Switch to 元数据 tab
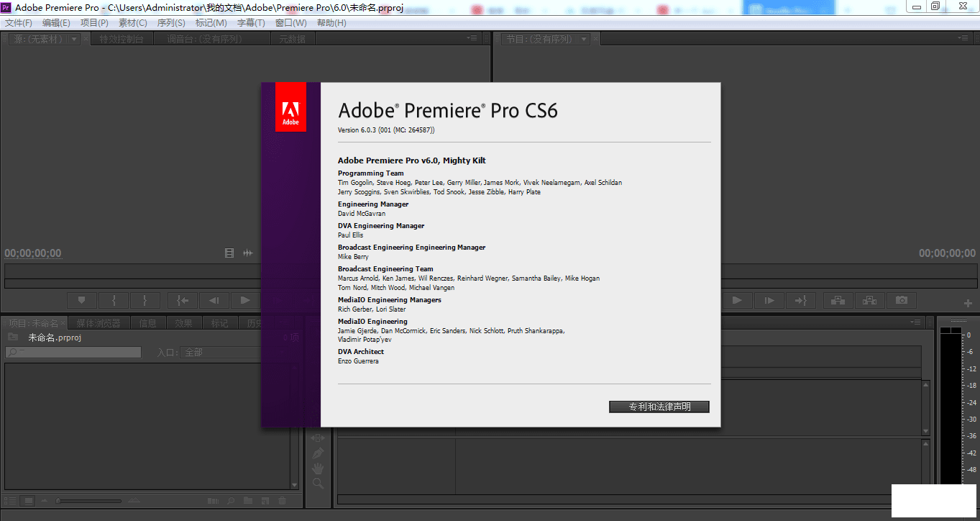Image resolution: width=980 pixels, height=521 pixels. [293, 39]
